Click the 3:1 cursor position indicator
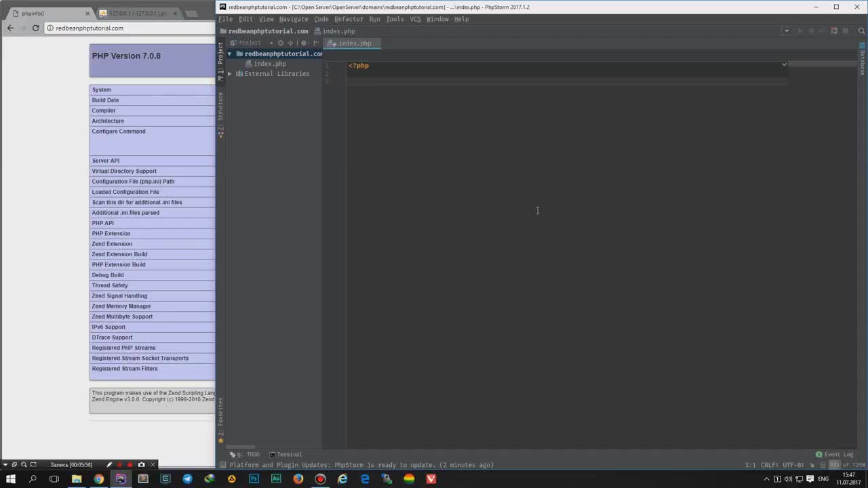 pos(750,465)
